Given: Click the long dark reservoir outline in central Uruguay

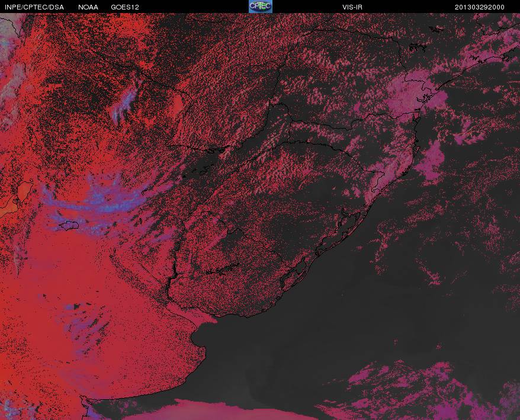Looking at the screenshot, I should click(222, 269).
